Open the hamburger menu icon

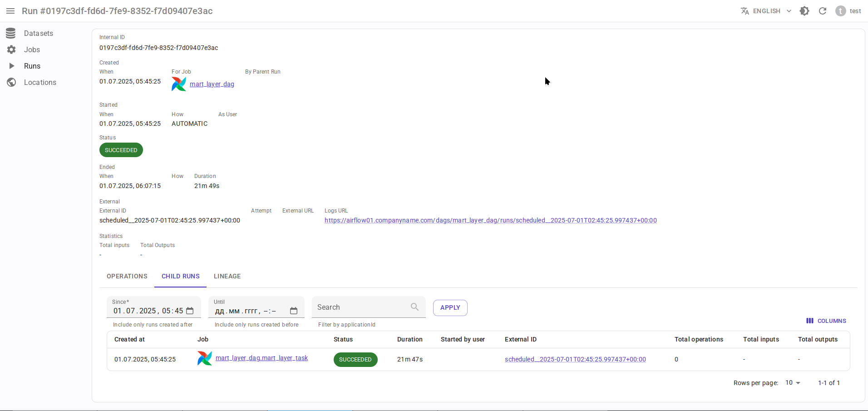tap(10, 11)
